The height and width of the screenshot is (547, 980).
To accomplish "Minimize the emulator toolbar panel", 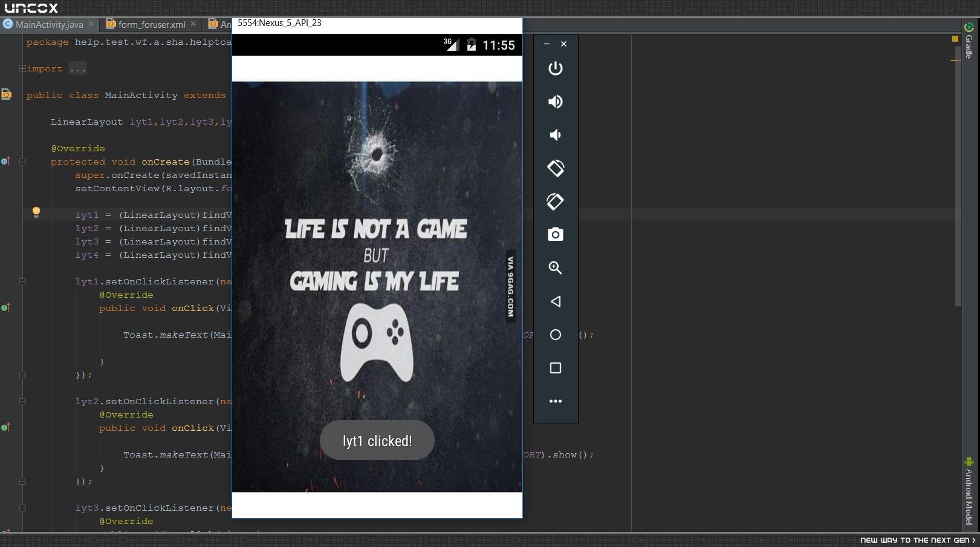I will [x=547, y=44].
